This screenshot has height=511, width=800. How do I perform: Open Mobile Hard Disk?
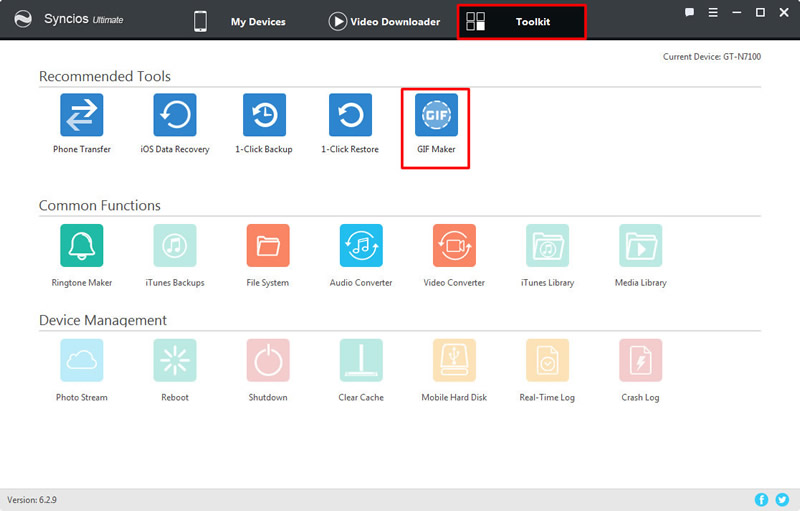pyautogui.click(x=454, y=360)
